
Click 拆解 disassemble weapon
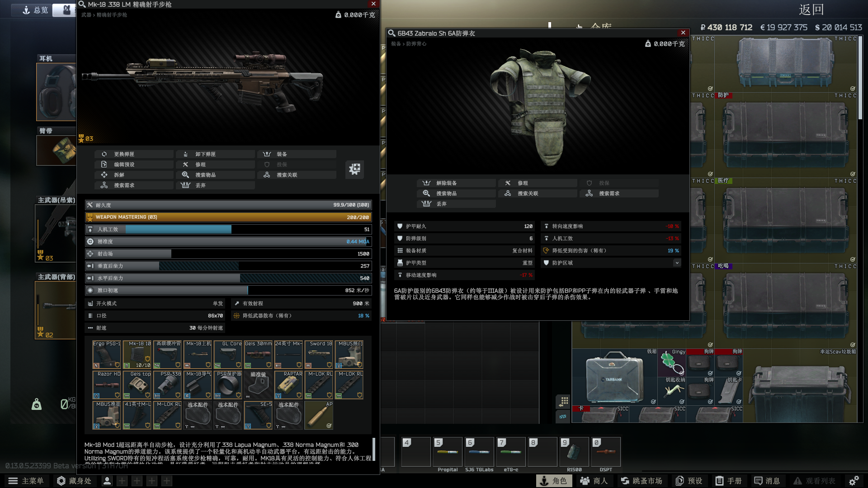coord(134,175)
